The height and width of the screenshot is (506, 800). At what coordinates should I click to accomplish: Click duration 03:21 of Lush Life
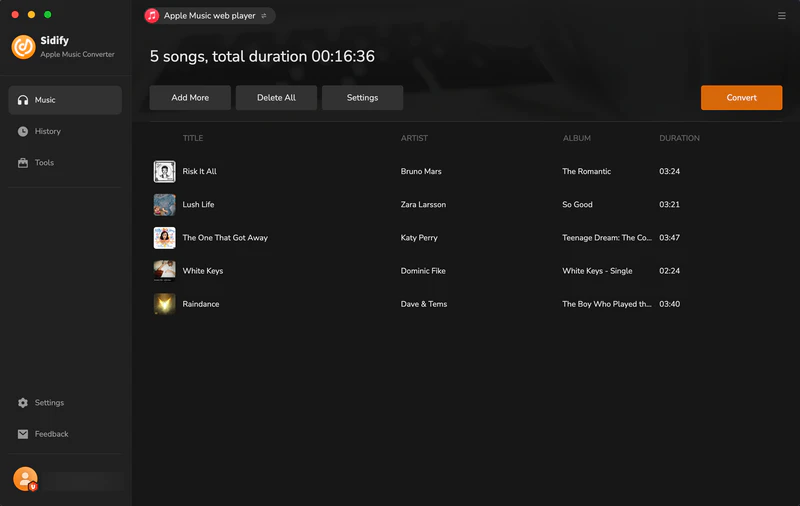669,205
